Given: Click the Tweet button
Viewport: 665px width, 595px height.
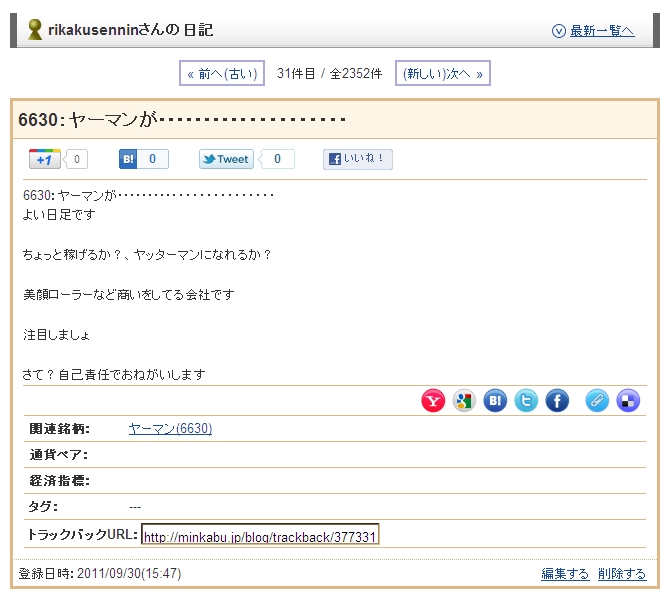Looking at the screenshot, I should pyautogui.click(x=226, y=159).
